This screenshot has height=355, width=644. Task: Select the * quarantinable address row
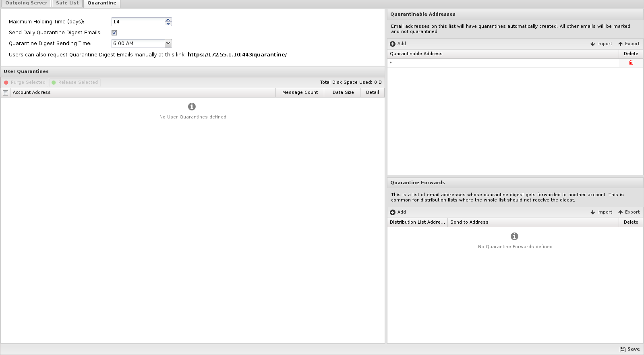(503, 63)
